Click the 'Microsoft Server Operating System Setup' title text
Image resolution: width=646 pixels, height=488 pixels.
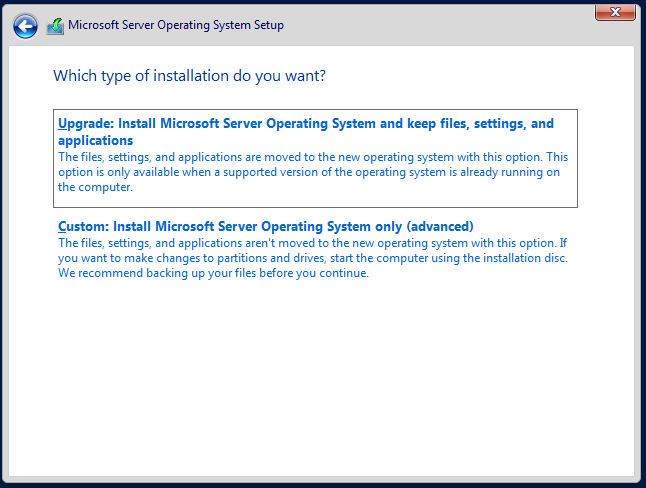tap(176, 25)
